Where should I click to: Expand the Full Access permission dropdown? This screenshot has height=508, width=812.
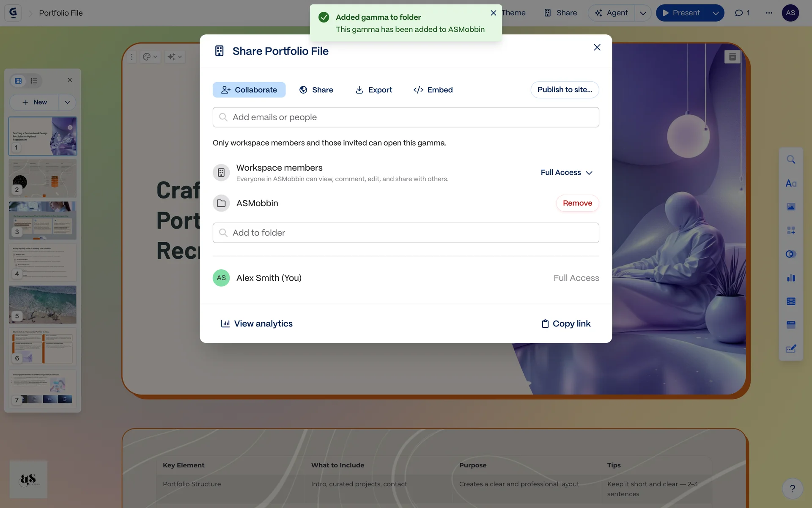pos(566,173)
